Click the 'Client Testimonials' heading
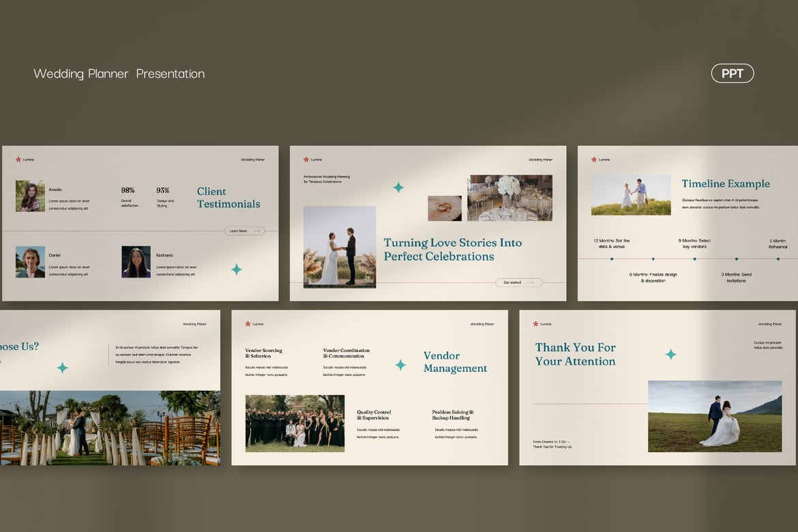The image size is (798, 532). coord(228,198)
